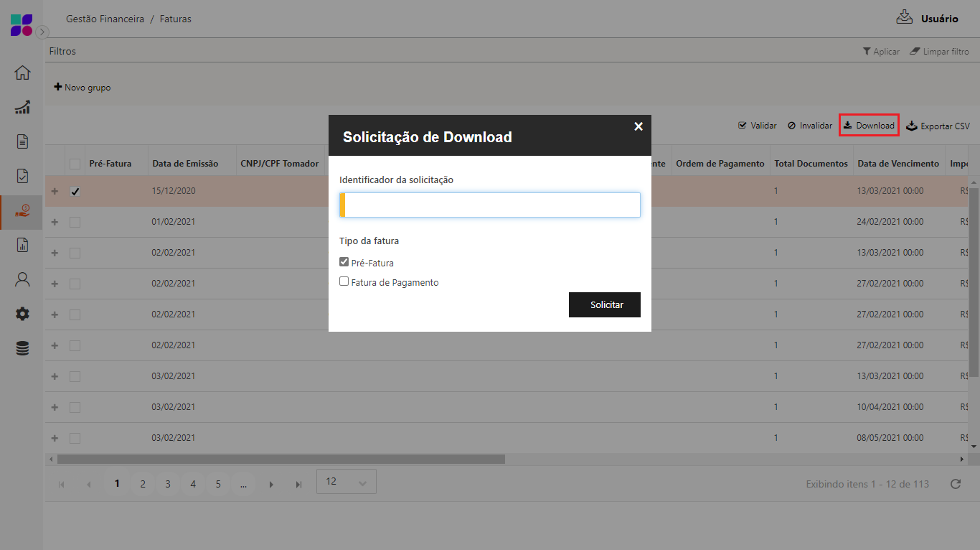Open the growth chart sidebar icon
The height and width of the screenshot is (550, 980).
tap(22, 107)
